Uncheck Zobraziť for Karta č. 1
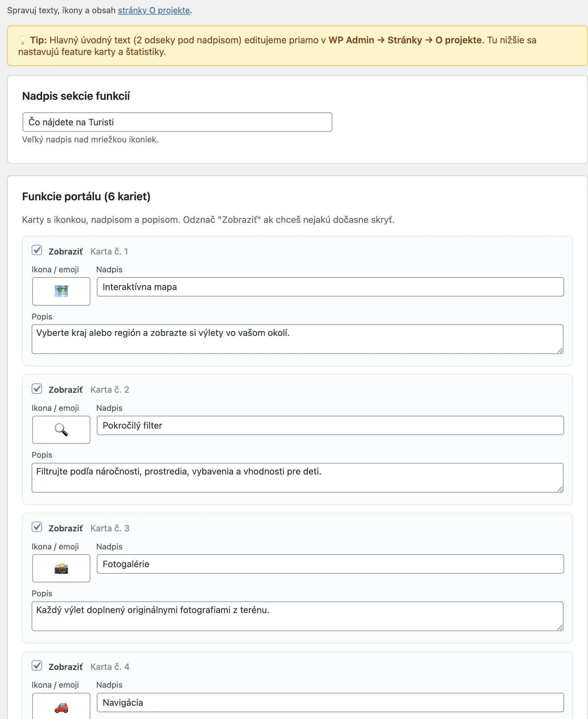This screenshot has width=588, height=719. [37, 251]
